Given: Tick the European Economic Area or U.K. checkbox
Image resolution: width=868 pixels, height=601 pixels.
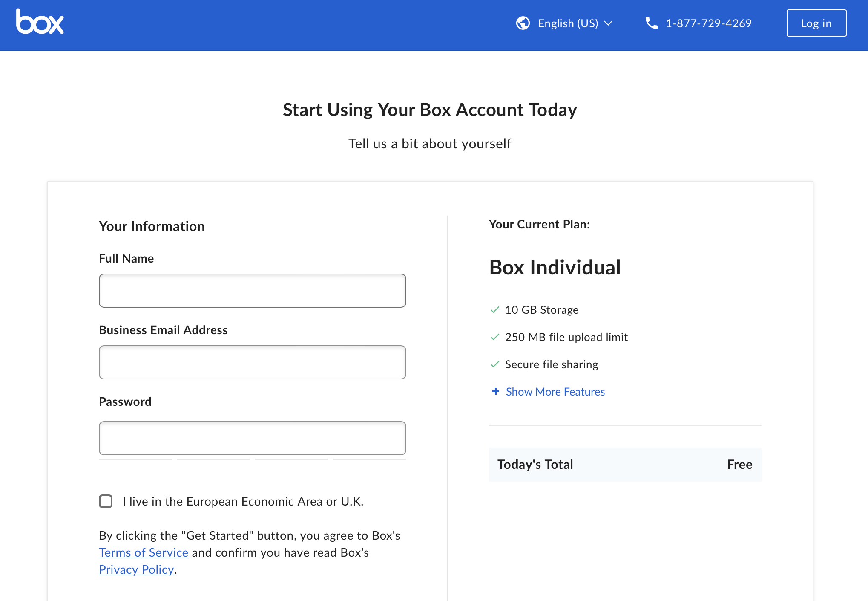Looking at the screenshot, I should [x=106, y=501].
